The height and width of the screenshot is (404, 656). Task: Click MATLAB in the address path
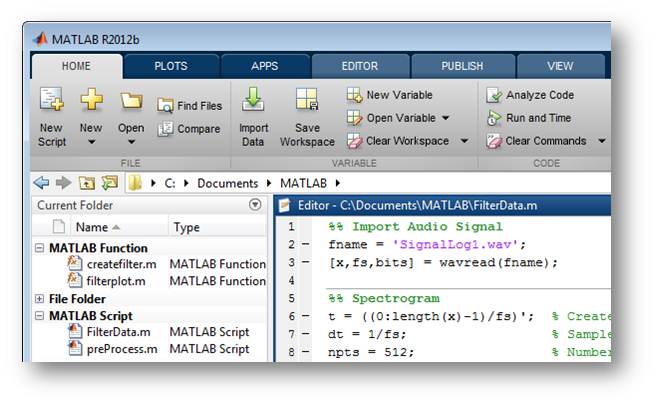(x=303, y=183)
